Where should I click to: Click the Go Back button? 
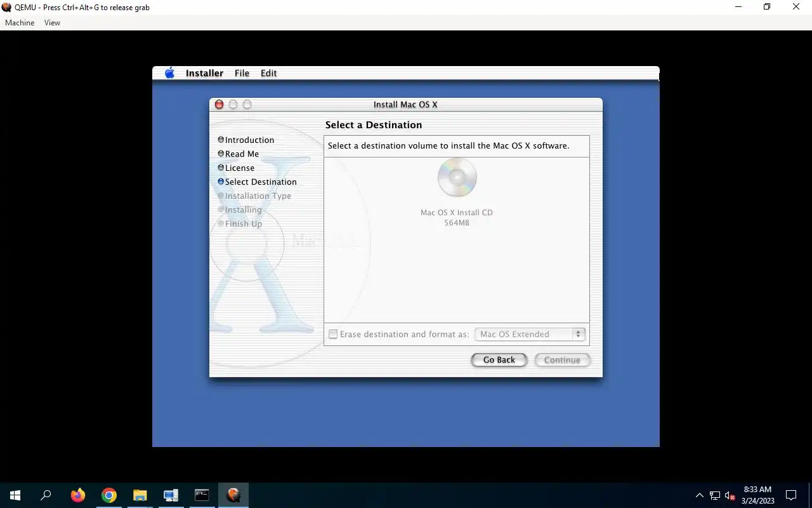499,360
